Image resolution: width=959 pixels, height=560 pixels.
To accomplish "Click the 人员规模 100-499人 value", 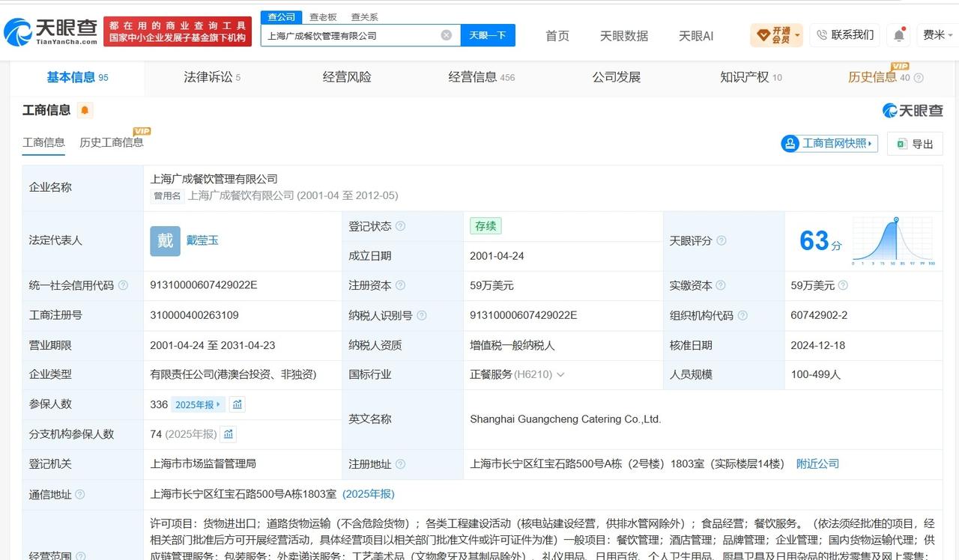I will pos(815,374).
